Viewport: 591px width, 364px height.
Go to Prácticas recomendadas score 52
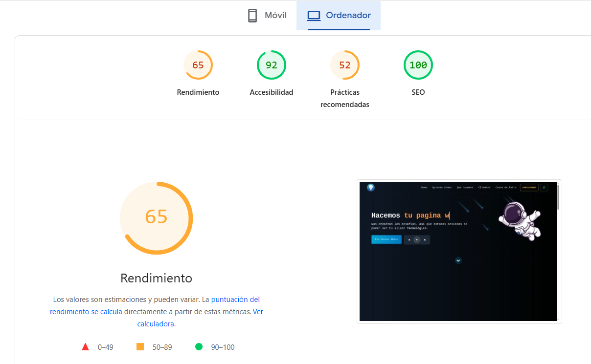(345, 65)
